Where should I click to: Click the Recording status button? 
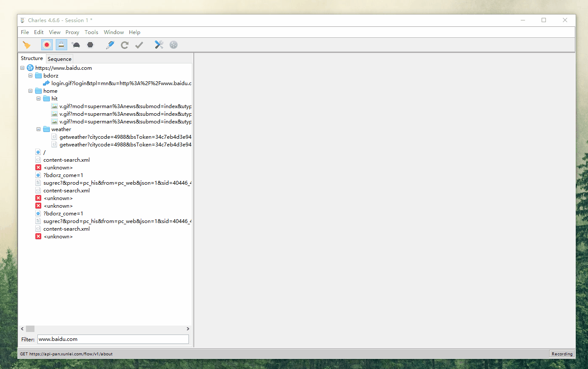click(x=562, y=354)
